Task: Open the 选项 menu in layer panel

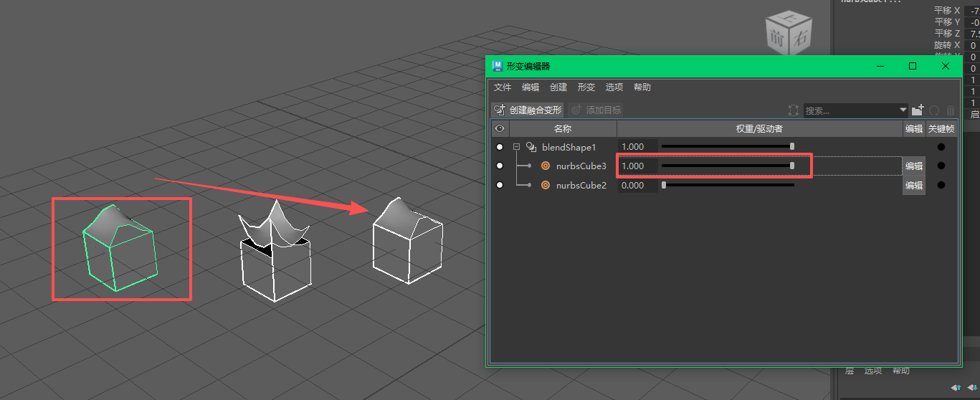Action: coord(873,371)
